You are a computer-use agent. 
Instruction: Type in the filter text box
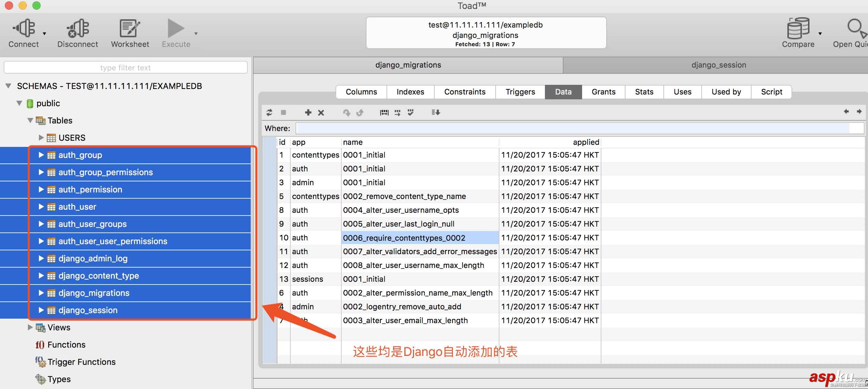tap(125, 67)
